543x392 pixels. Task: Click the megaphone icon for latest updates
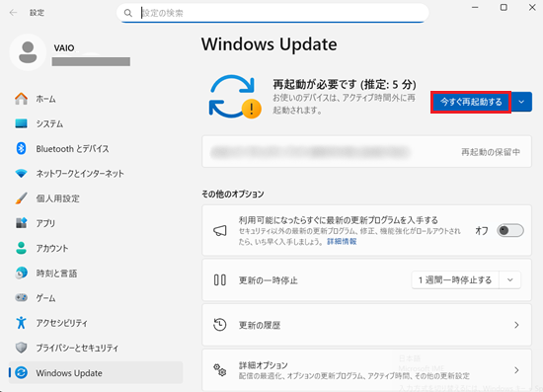tap(220, 231)
